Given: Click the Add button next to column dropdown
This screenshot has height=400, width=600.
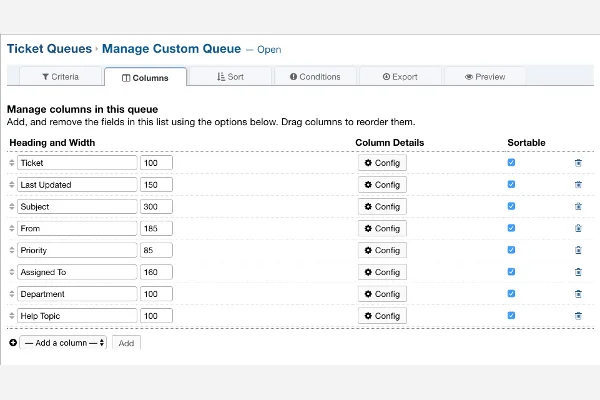Looking at the screenshot, I should click(126, 343).
